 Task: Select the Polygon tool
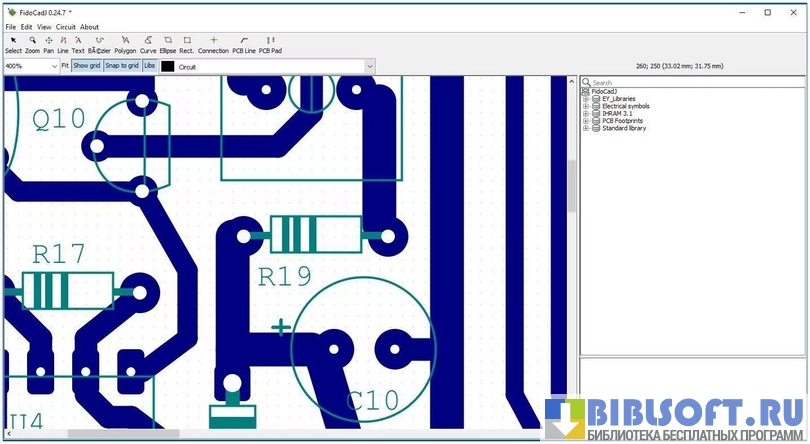click(x=125, y=44)
